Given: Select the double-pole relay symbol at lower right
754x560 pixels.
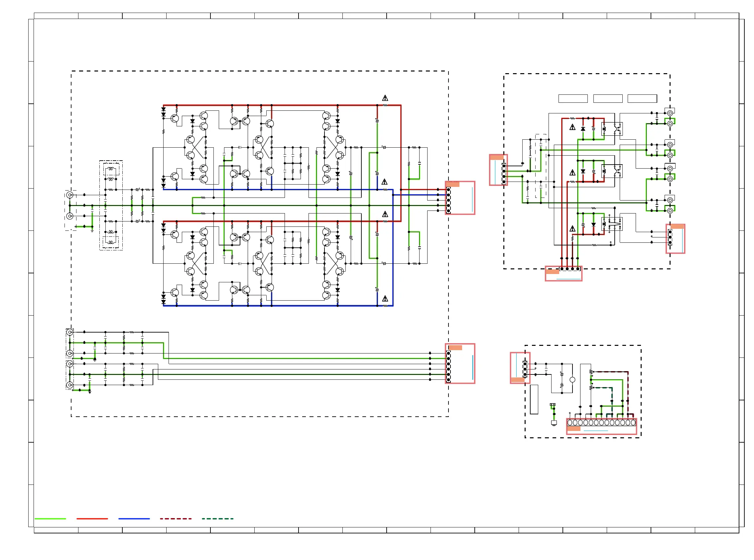Looking at the screenshot, I should pyautogui.click(x=612, y=224).
